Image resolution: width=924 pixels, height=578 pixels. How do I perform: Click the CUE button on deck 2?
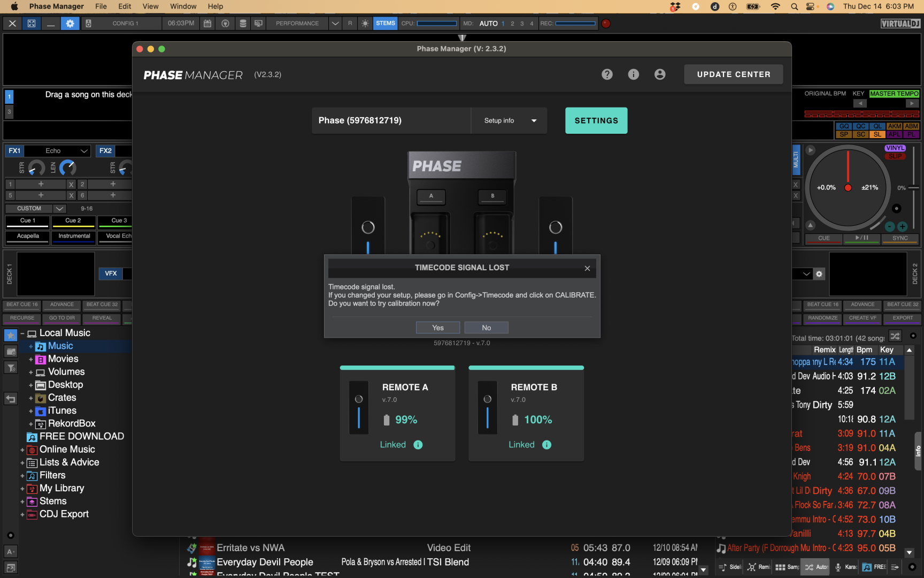[x=824, y=238]
